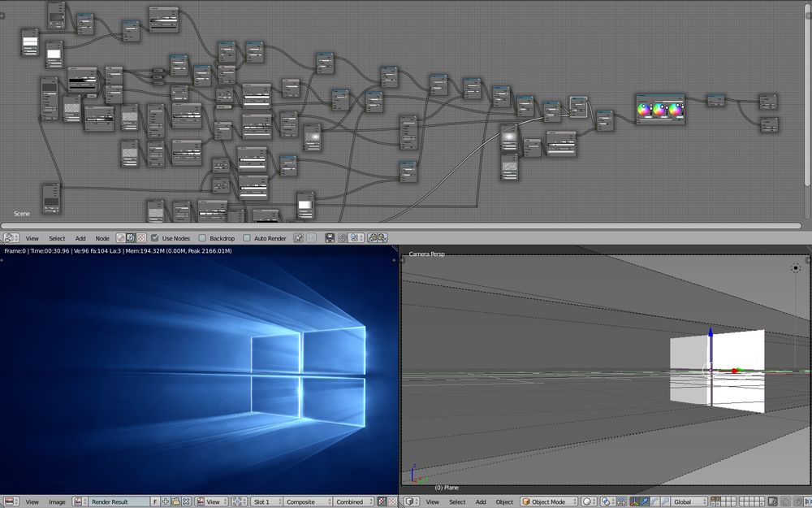Click Camera Persp viewport label
This screenshot has width=812, height=508.
[x=427, y=254]
